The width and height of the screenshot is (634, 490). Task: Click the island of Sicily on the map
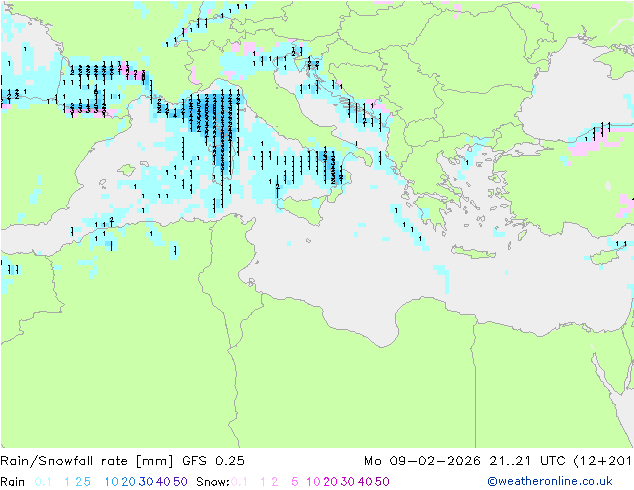point(302,208)
